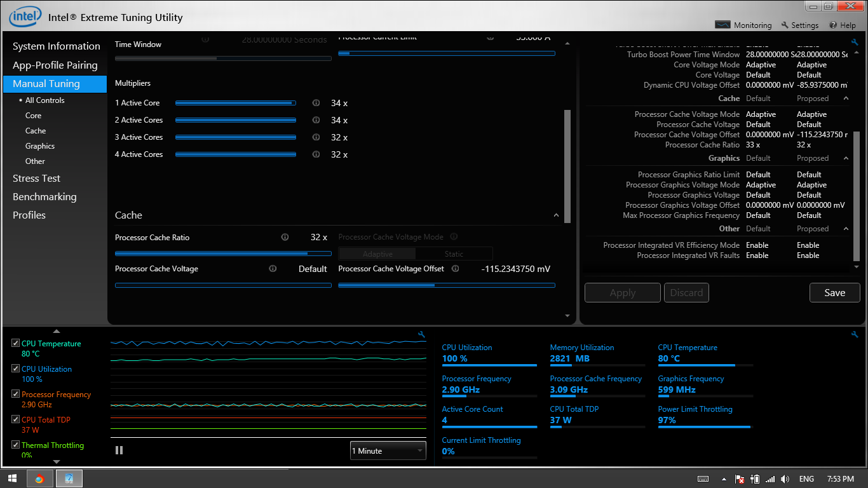Image resolution: width=868 pixels, height=488 pixels.
Task: Select Core sub-item under Manual Tuning
Action: click(x=33, y=116)
